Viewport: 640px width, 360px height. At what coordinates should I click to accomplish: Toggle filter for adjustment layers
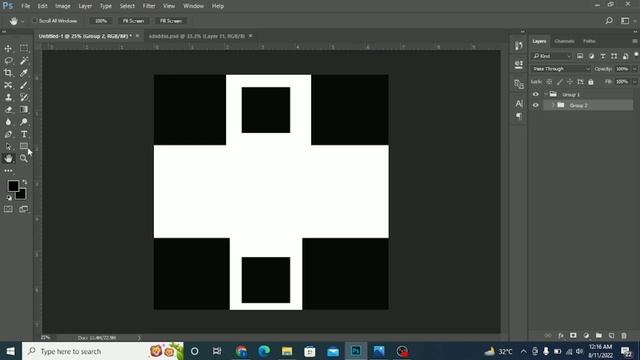[x=591, y=56]
